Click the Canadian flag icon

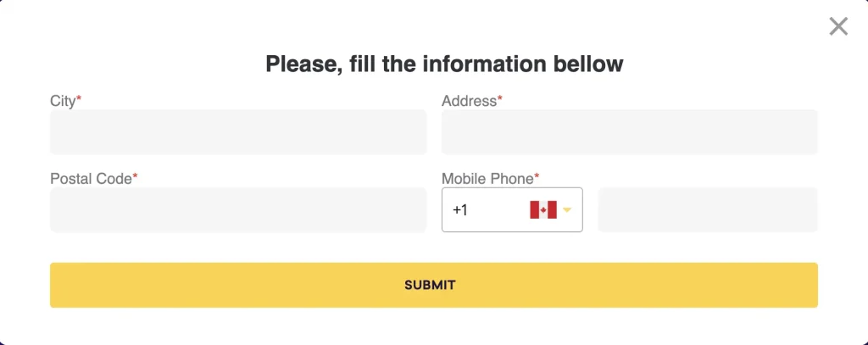543,210
